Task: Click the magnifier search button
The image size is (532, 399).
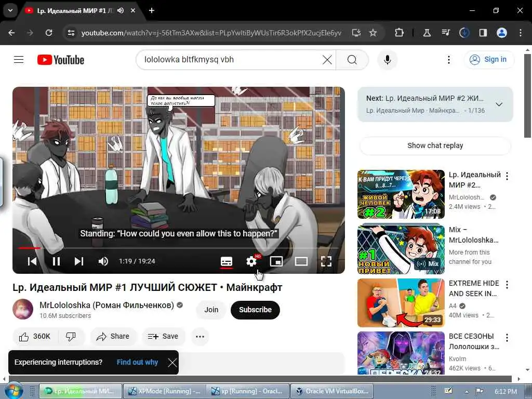Action: pos(352,60)
